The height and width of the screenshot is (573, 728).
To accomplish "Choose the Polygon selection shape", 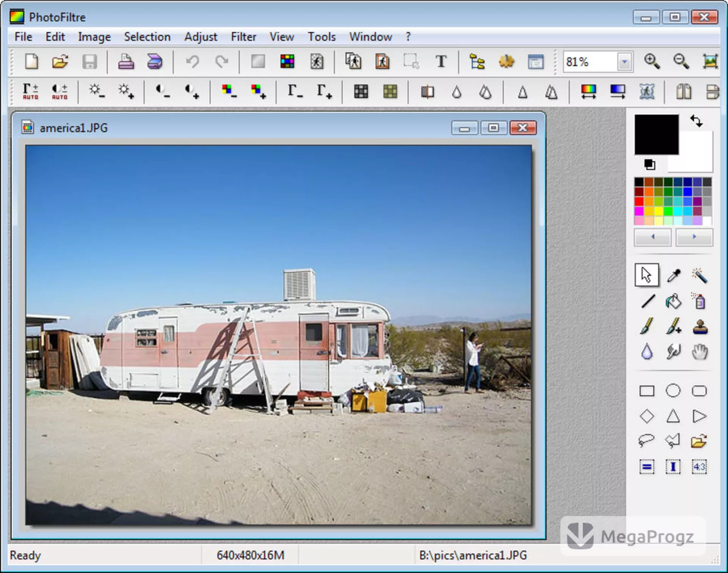I will pos(673,441).
